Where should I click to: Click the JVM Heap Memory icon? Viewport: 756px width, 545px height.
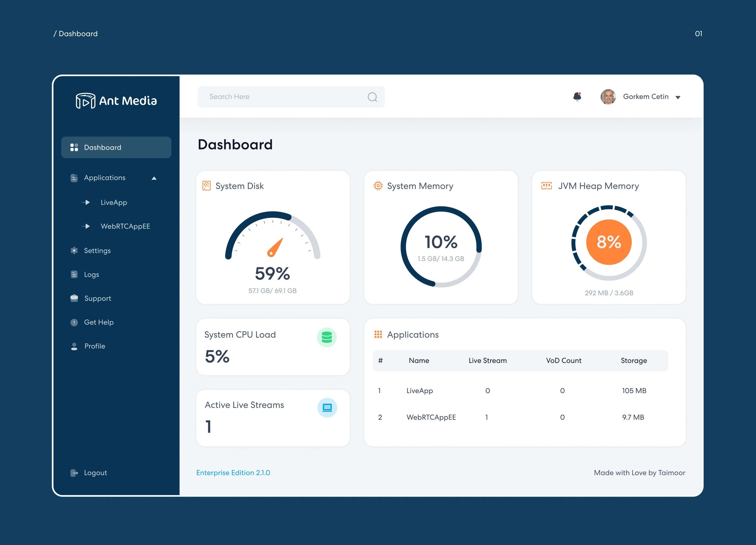click(x=546, y=186)
